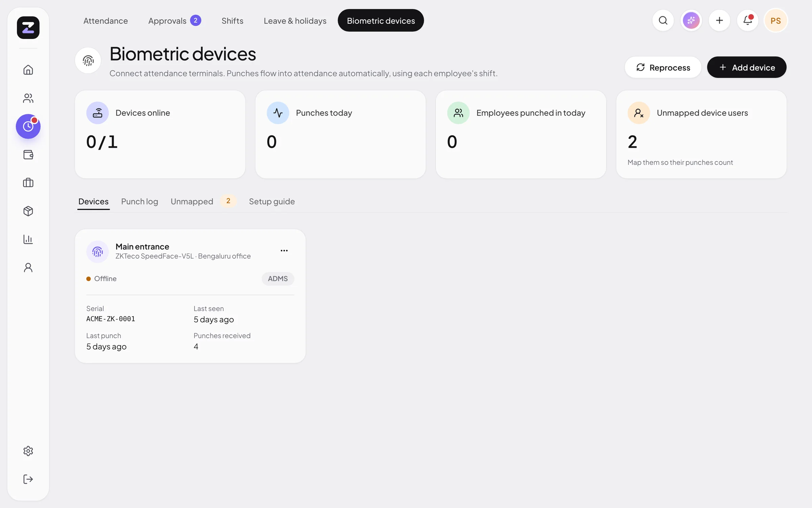Viewport: 812px width, 508px height.
Task: Click serial number ACME-ZK-0001
Action: point(111,319)
